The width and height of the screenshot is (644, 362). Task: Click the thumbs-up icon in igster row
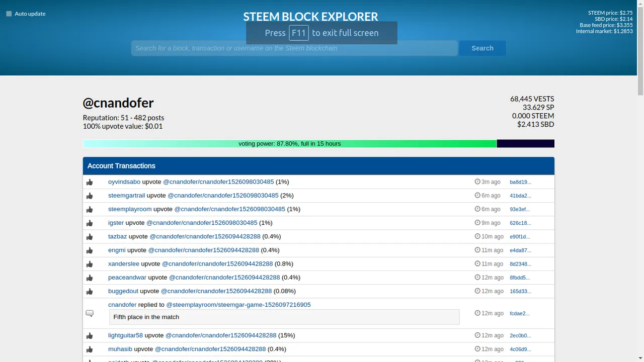tap(90, 223)
